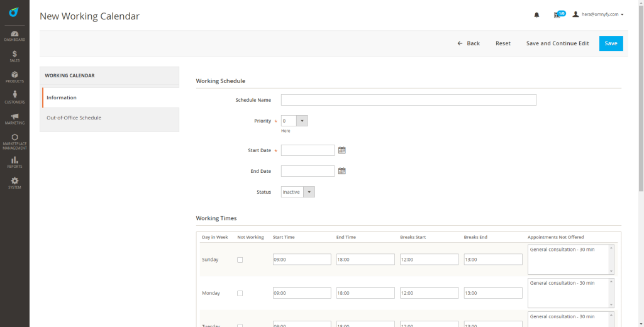Tick Not Working checkbox for Sunday

240,260
